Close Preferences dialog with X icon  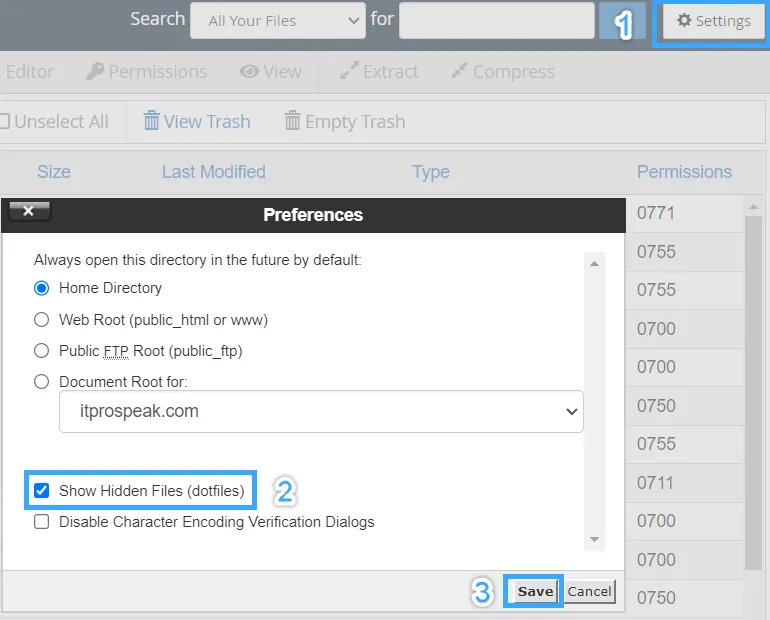(x=28, y=211)
